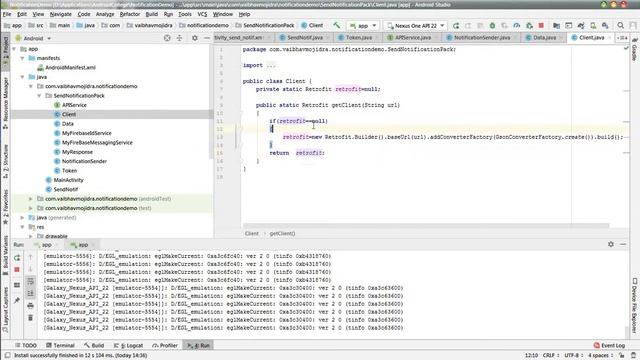Click the editor horizontal scrollbar
The height and width of the screenshot is (360, 640).
(x=426, y=225)
